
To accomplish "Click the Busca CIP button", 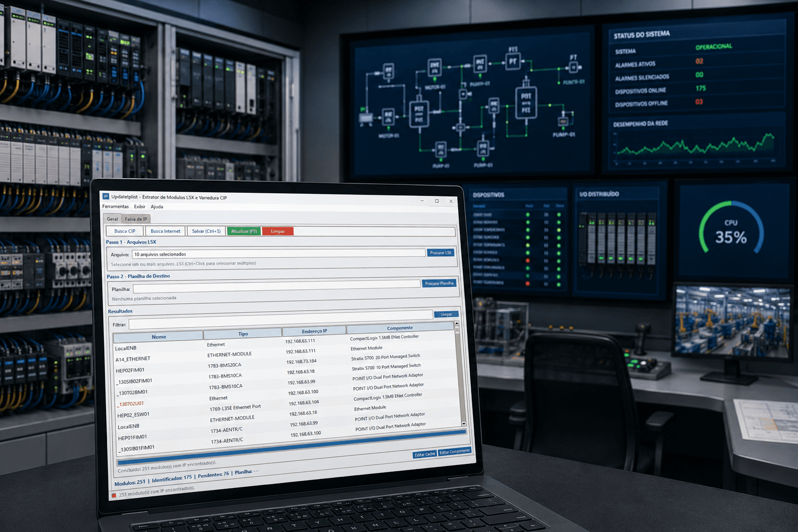I will pos(125,231).
